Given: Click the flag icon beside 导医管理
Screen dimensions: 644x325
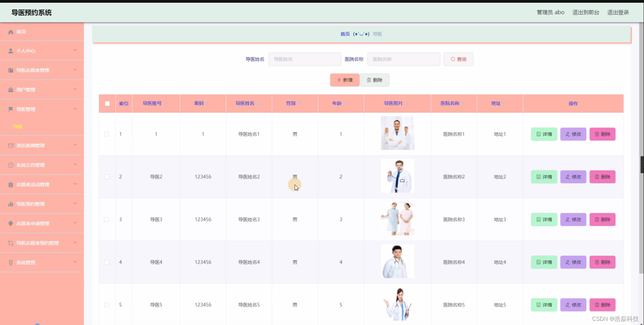Looking at the screenshot, I should click(11, 109).
